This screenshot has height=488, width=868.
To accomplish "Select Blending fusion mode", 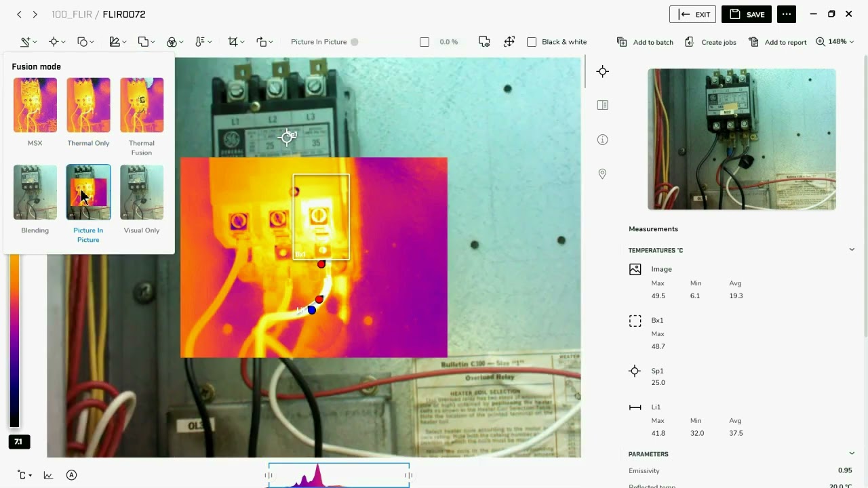I will point(35,192).
